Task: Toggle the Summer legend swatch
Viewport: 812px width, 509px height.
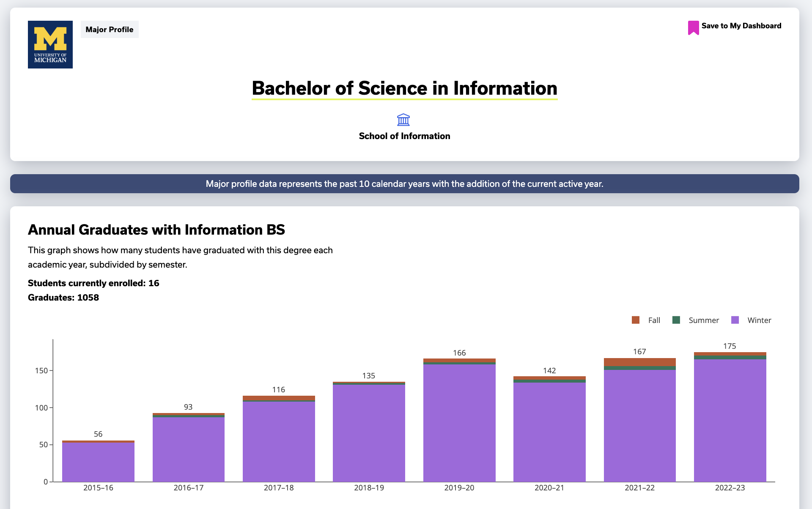Action: [x=676, y=320]
